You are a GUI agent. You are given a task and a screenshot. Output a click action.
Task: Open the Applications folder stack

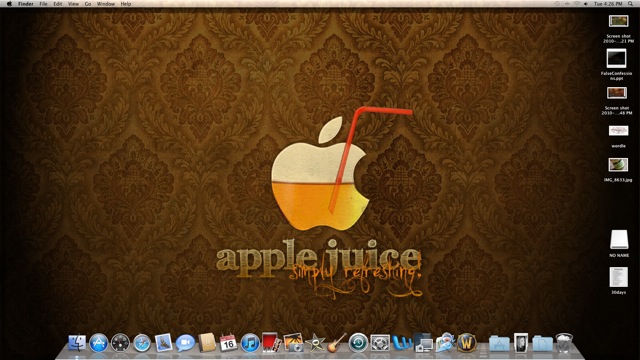pos(499,343)
